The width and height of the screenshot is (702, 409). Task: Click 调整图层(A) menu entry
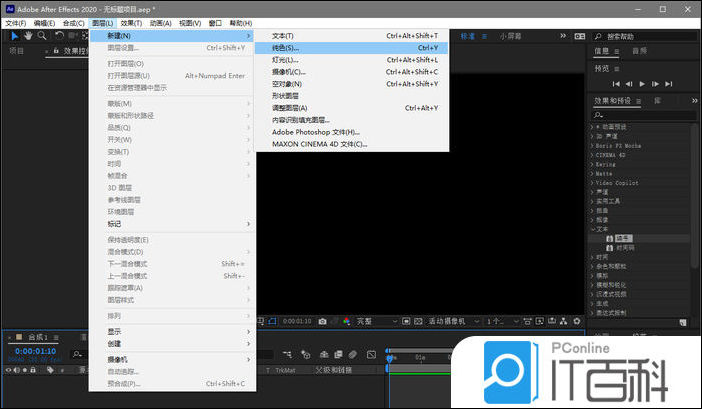(x=290, y=108)
